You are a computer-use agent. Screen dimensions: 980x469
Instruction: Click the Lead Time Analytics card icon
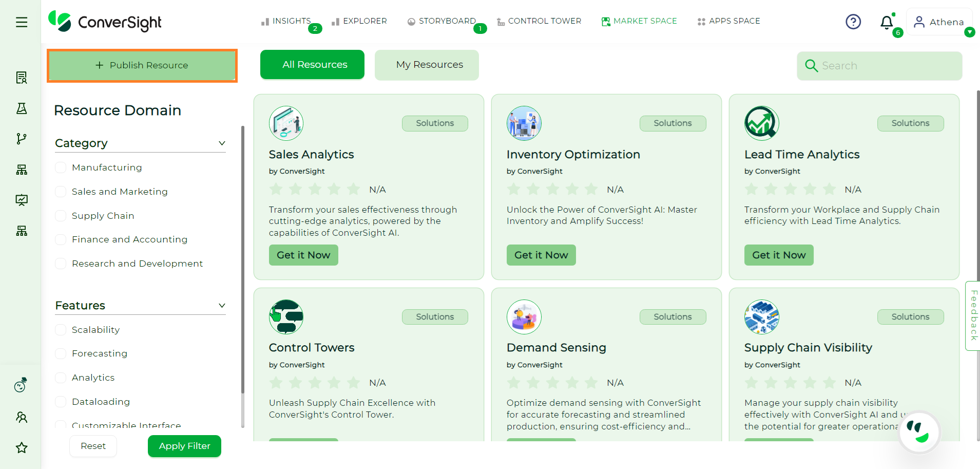[761, 123]
